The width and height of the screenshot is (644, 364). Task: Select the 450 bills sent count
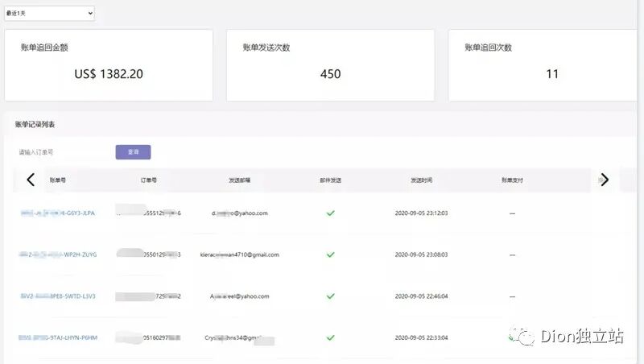point(330,74)
